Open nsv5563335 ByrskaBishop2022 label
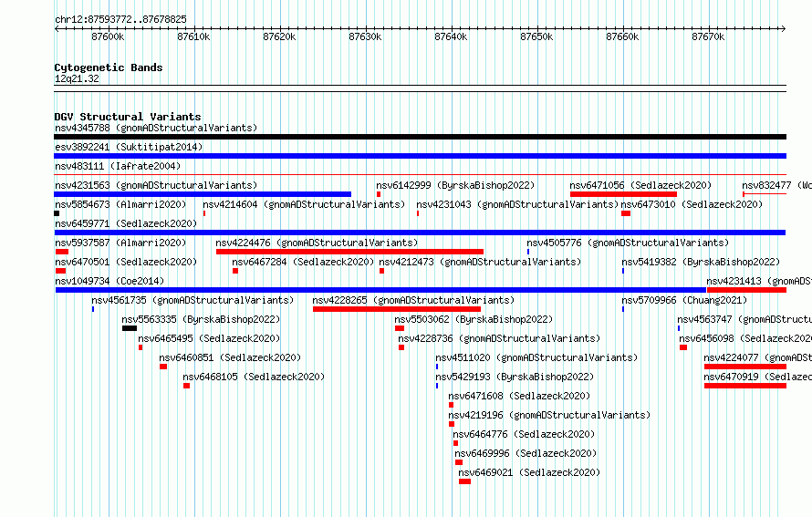This screenshot has height=517, width=812. pyautogui.click(x=201, y=319)
